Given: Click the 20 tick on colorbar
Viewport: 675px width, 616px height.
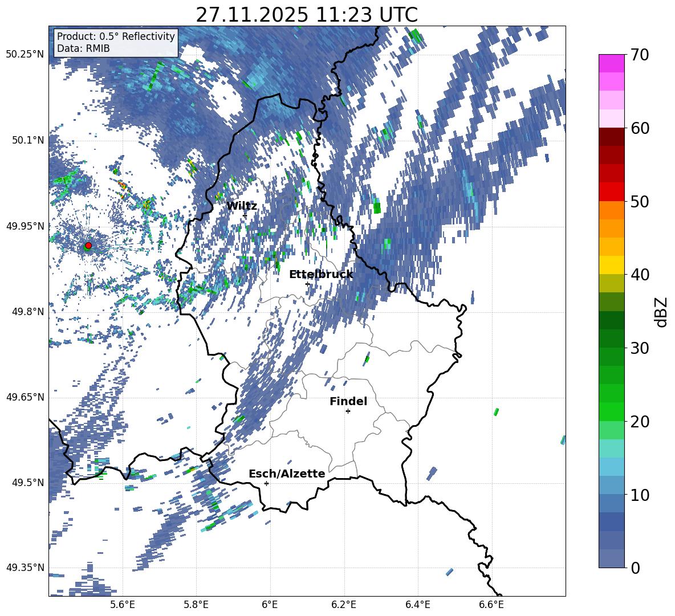Looking at the screenshot, I should (640, 422).
